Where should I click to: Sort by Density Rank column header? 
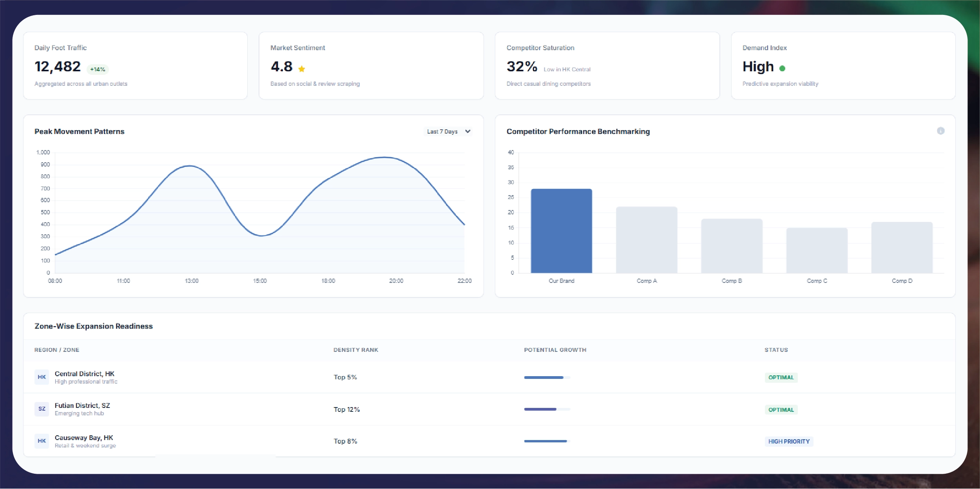[x=355, y=350]
